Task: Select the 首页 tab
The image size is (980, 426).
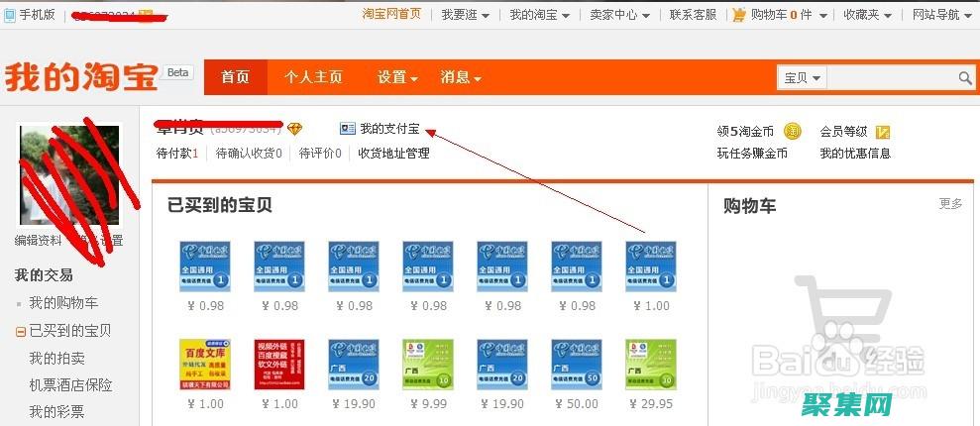Action: [236, 77]
